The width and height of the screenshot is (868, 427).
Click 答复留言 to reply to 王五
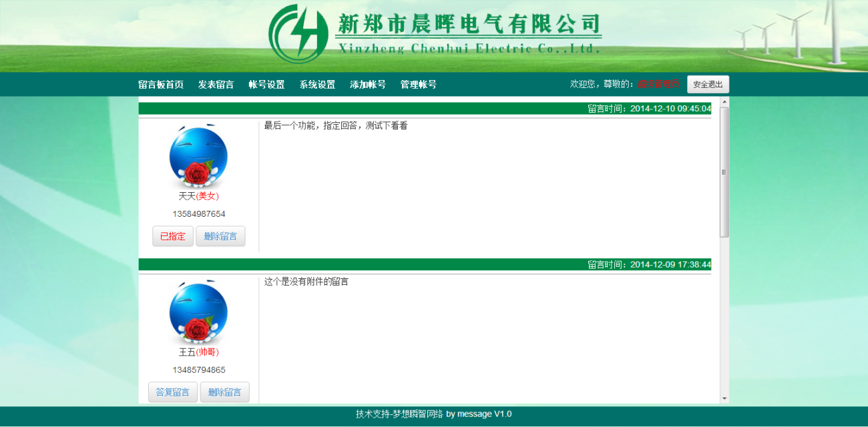(x=172, y=392)
